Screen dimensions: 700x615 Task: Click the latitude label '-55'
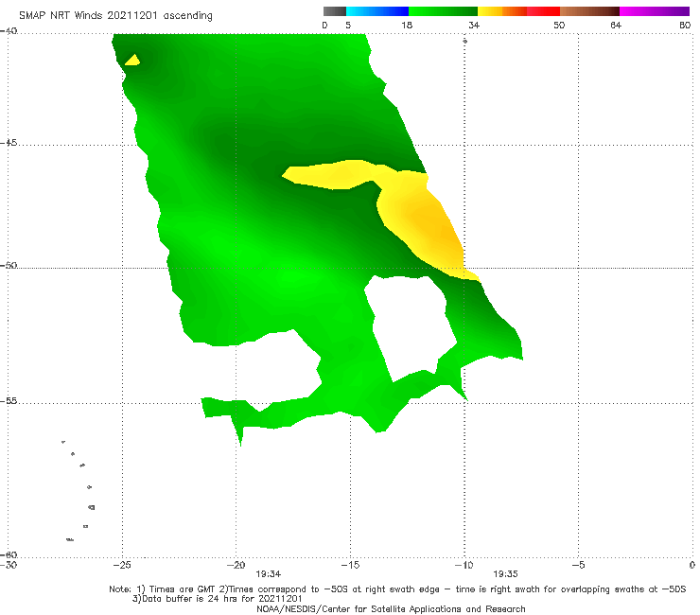pyautogui.click(x=9, y=401)
